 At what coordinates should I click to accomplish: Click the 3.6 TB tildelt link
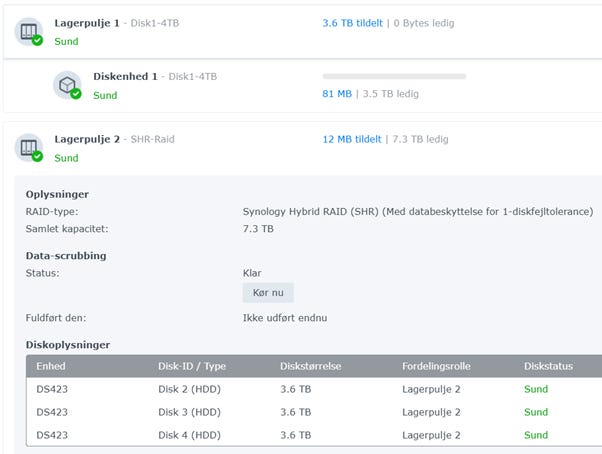point(352,23)
